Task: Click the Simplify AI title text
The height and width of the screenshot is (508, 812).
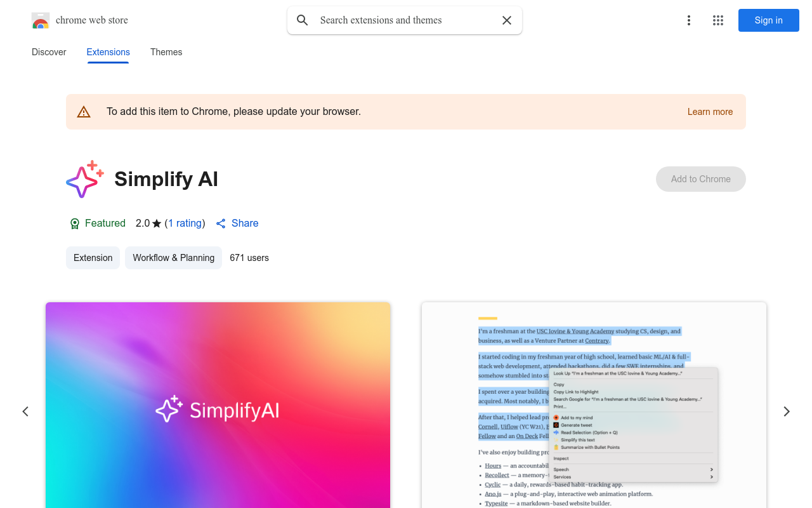Action: point(166,179)
